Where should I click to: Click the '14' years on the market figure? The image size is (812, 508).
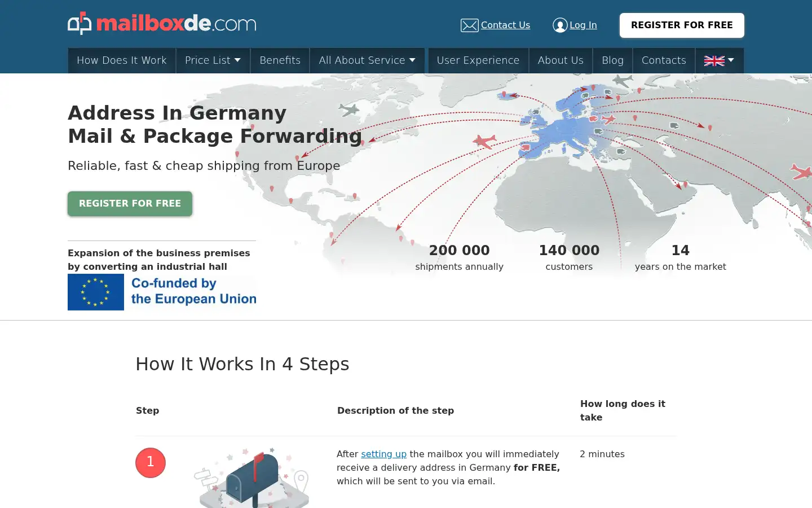point(680,250)
